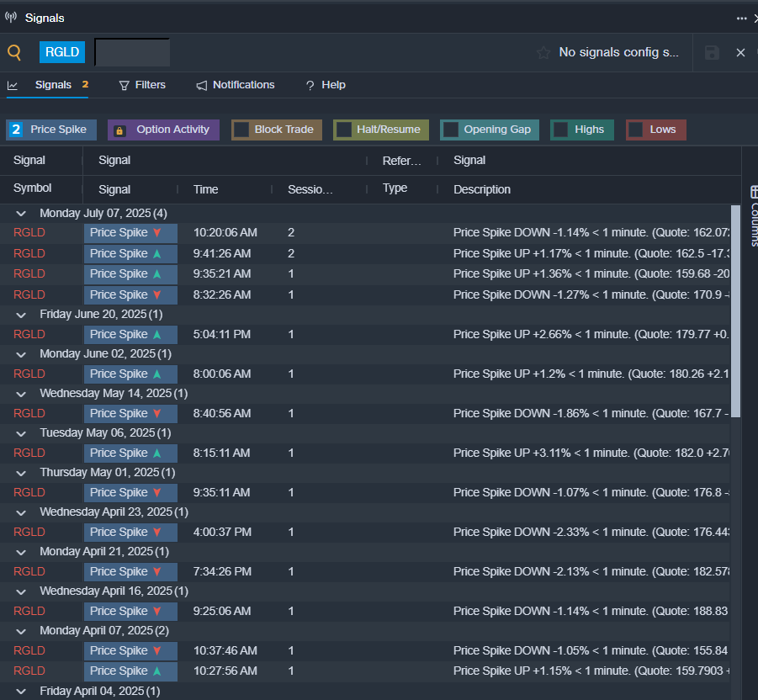Click the lock icon on Option Activity
The image size is (758, 700).
(119, 130)
